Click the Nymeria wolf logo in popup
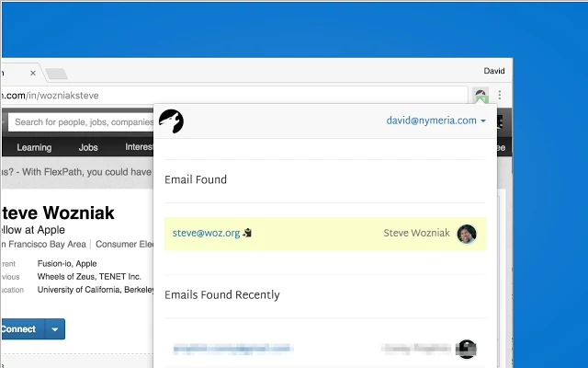This screenshot has width=588, height=368. pos(171,121)
